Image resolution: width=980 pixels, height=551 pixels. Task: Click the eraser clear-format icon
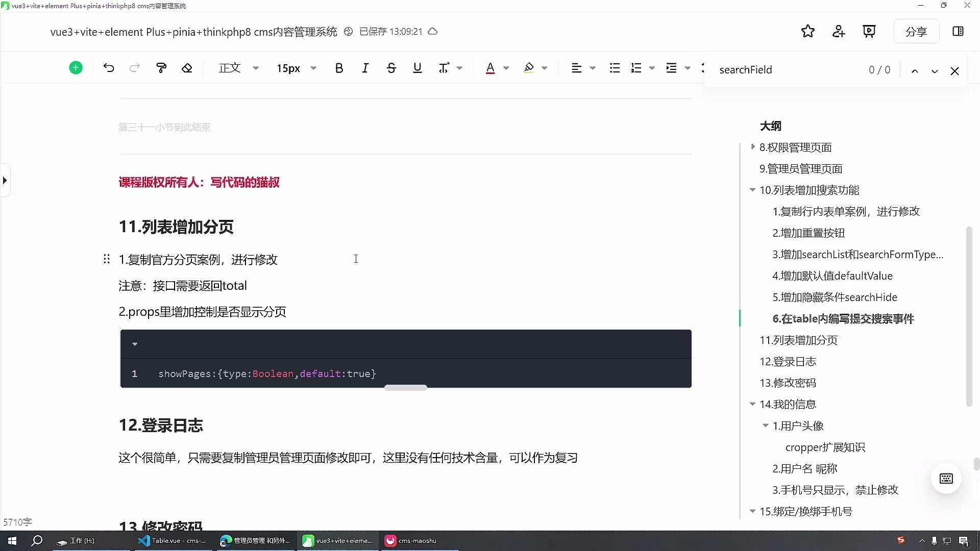pos(187,68)
